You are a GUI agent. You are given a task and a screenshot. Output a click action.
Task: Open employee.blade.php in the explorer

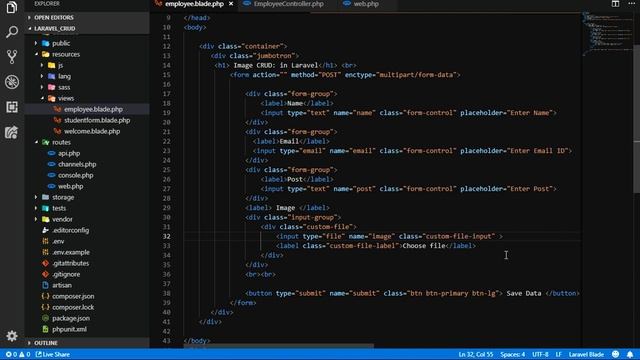click(x=93, y=109)
